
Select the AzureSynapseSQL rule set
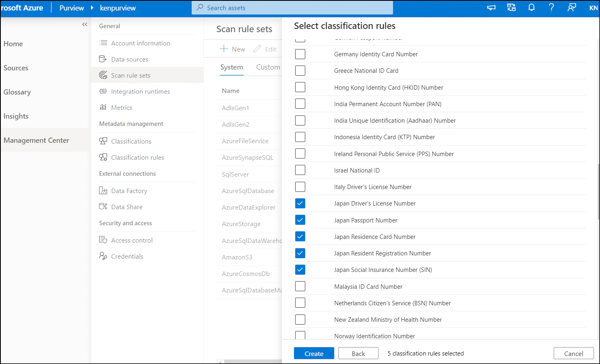248,158
